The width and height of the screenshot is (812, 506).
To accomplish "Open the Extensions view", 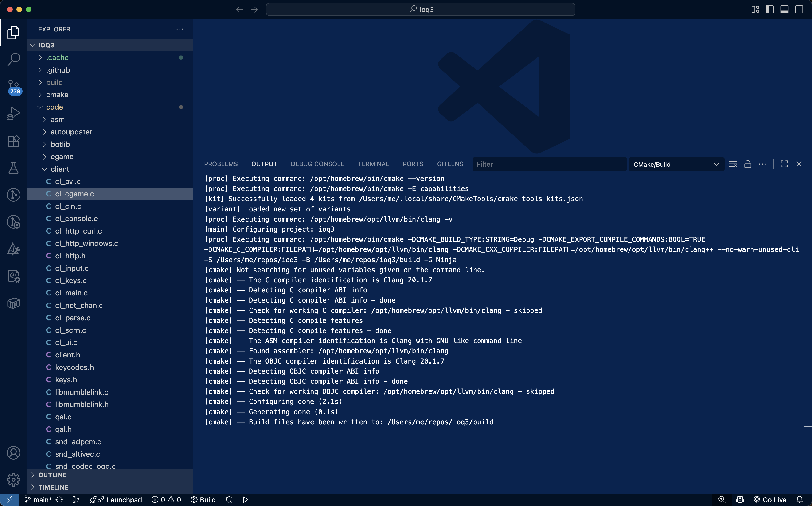I will pos(13,141).
